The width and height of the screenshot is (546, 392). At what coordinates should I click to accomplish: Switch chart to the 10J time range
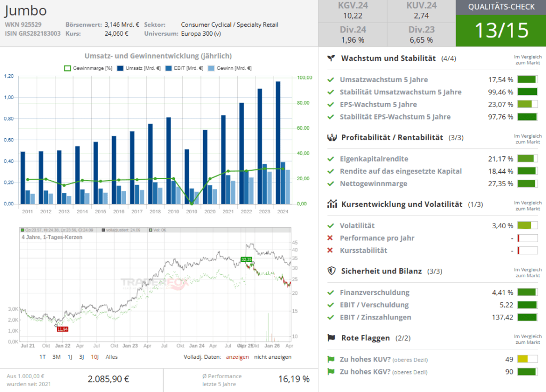[x=94, y=357]
